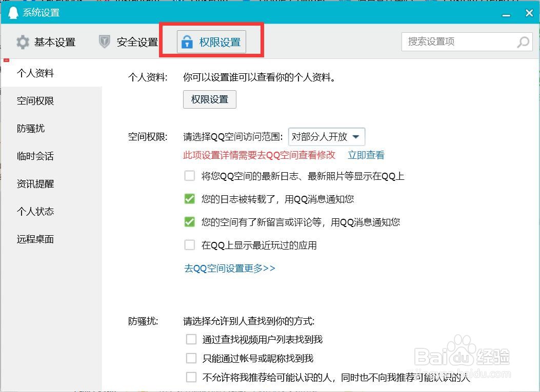Open the 基本设置 tab
The image size is (540, 392).
click(x=46, y=42)
